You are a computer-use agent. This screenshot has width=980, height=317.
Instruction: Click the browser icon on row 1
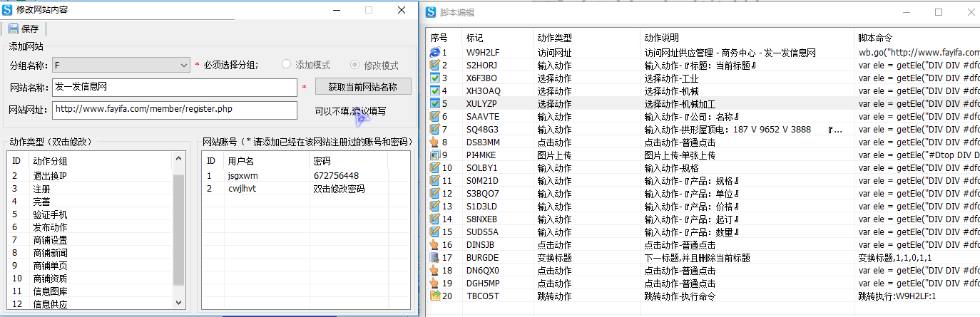pos(435,53)
